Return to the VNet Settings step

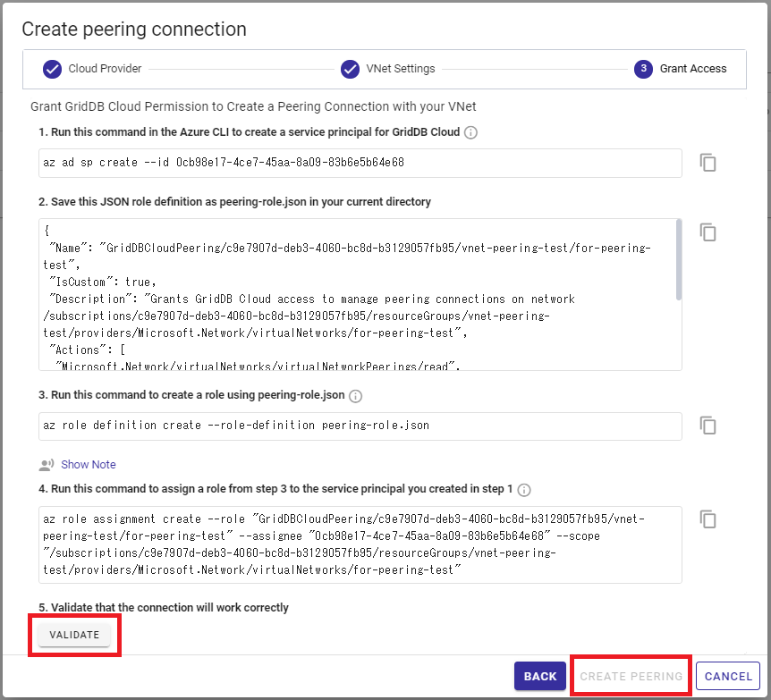click(387, 69)
